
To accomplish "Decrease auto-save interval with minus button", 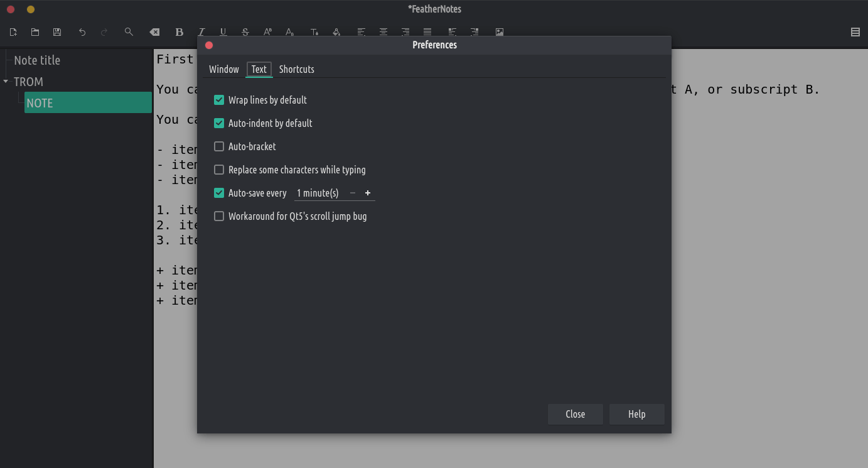I will coord(353,193).
